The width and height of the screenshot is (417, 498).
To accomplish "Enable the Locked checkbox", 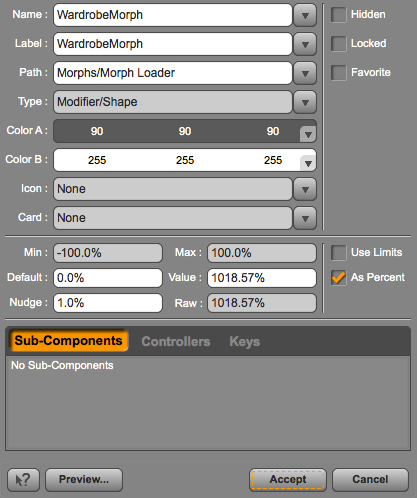I will point(339,44).
